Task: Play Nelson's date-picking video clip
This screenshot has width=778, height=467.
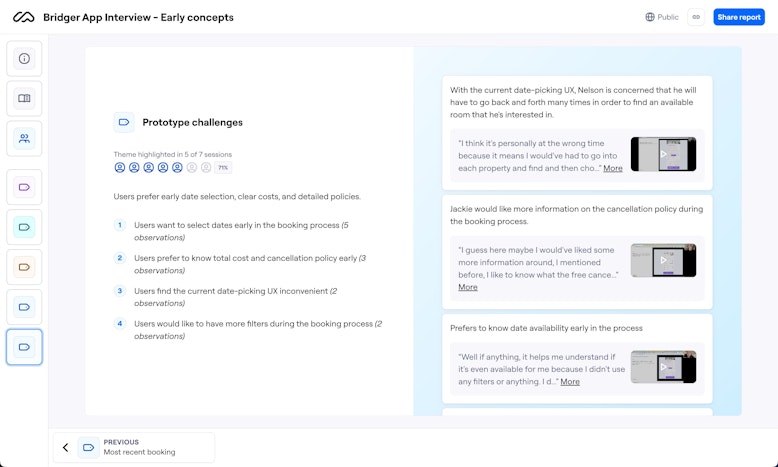Action: pos(663,154)
